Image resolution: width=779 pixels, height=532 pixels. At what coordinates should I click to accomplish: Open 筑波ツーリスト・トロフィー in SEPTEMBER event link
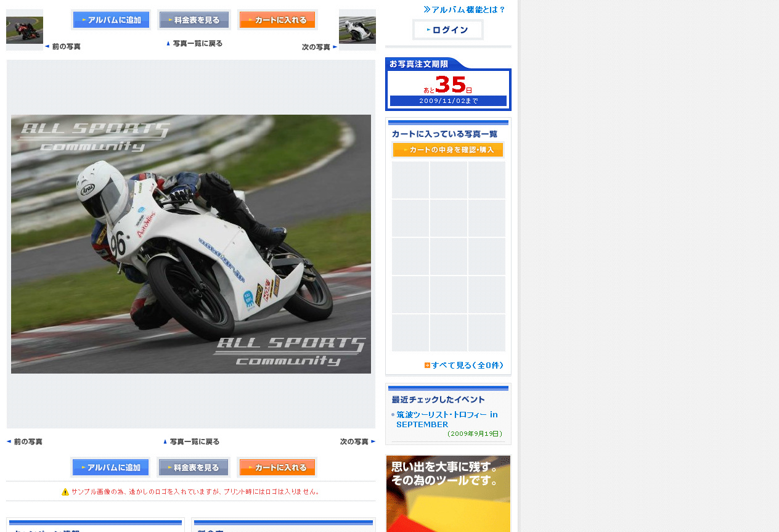(447, 419)
